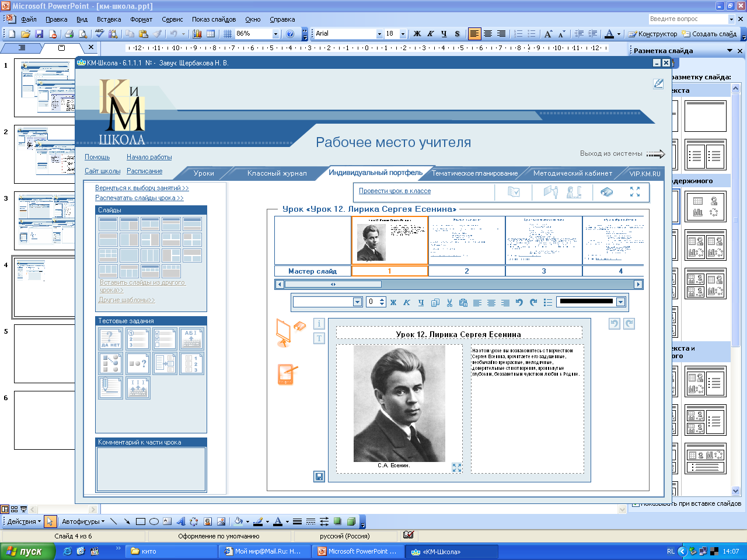
Task: Click the floppy disk save icon below slide
Action: coord(319,477)
